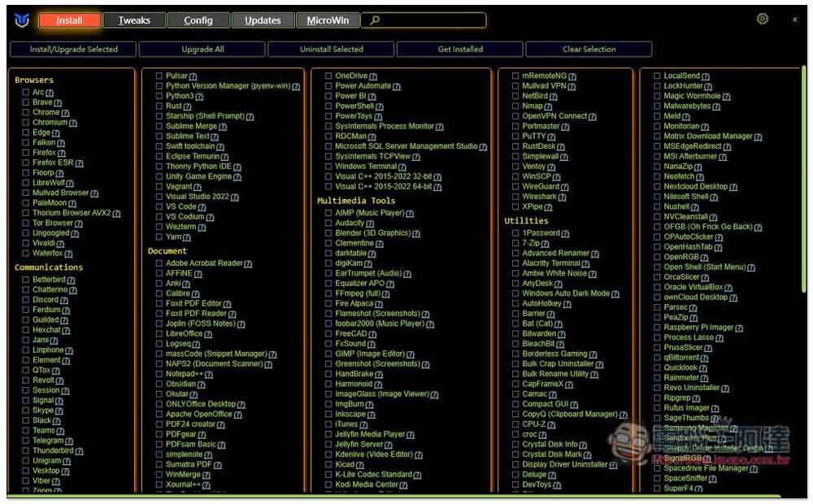Show info icon for PowerToys

pyautogui.click(x=378, y=117)
